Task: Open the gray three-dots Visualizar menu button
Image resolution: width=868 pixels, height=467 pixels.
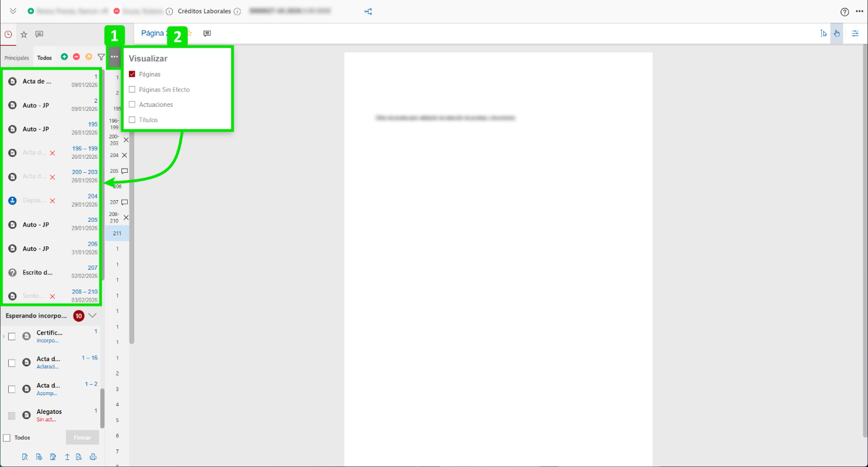Action: tap(114, 57)
